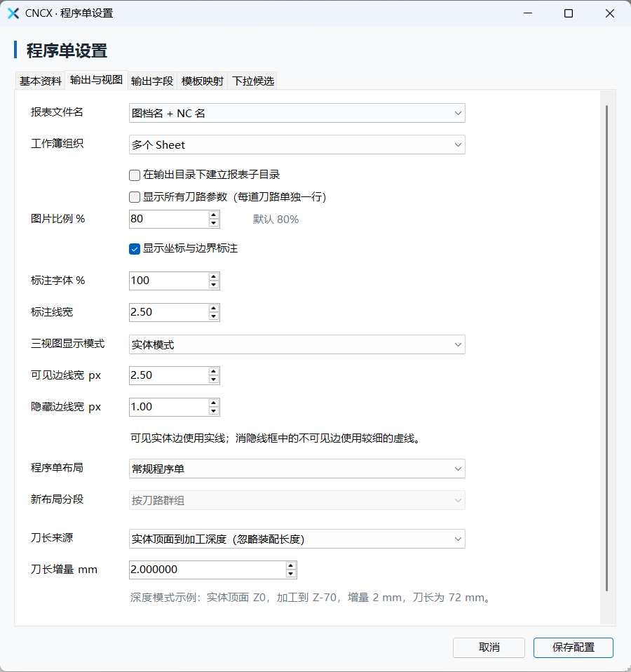Go to the 模板映射 tab

pyautogui.click(x=202, y=81)
